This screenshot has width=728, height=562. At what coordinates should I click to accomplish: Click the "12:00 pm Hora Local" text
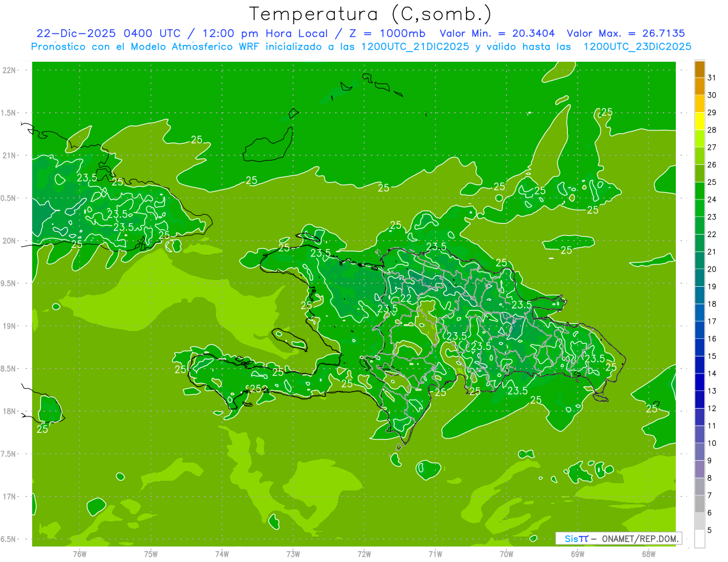coord(265,33)
